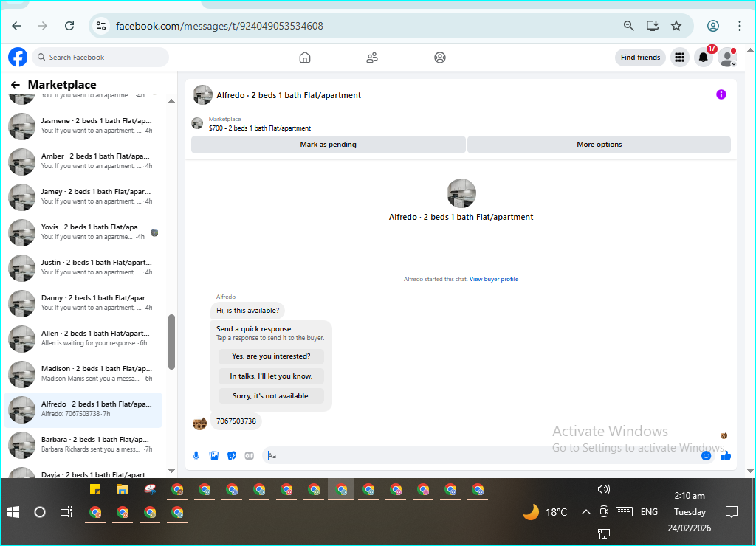Open Jamey's conversation in the list

[x=83, y=196]
